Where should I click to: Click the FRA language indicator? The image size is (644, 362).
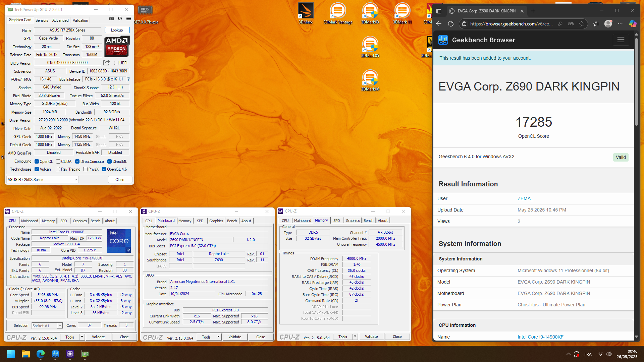pyautogui.click(x=588, y=354)
